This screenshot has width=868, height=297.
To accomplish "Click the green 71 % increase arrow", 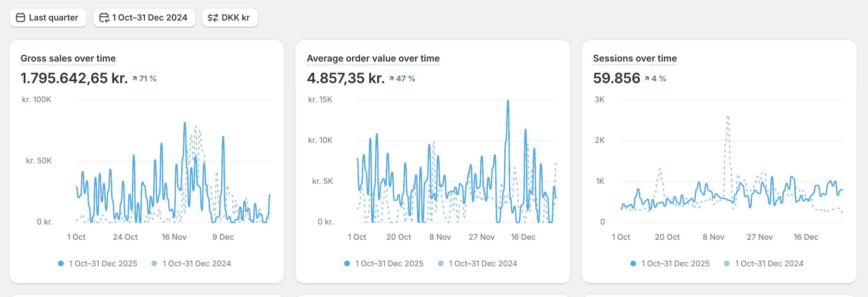I will (135, 78).
